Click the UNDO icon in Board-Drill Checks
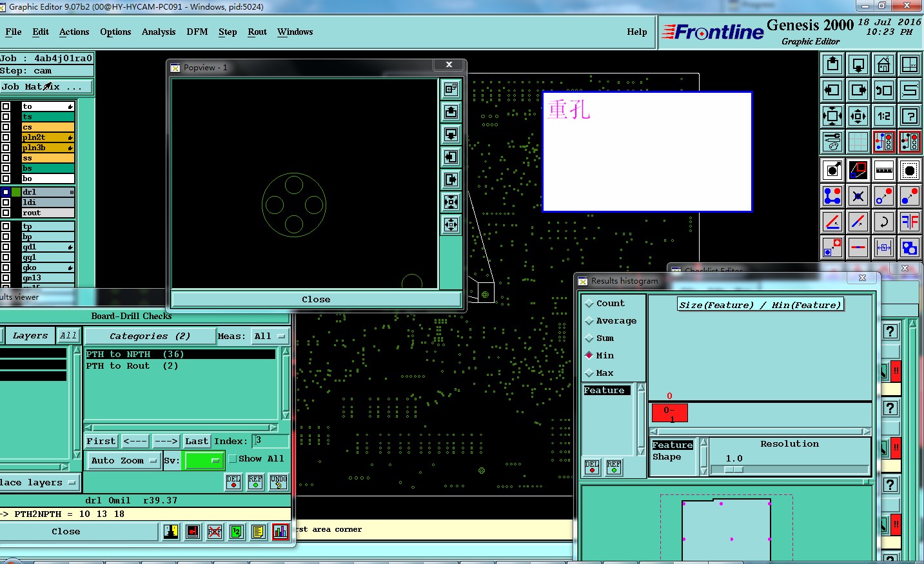This screenshot has width=924, height=564. 279,482
